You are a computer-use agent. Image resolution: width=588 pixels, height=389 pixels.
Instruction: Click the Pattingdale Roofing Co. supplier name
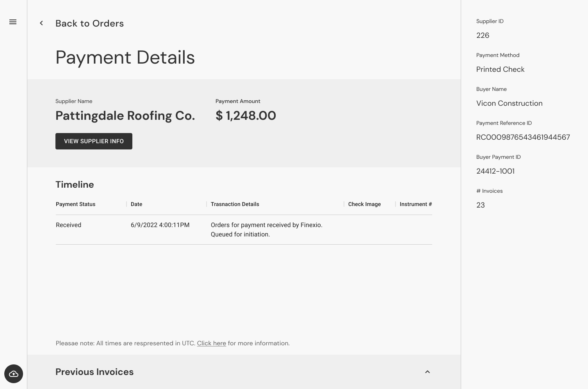click(x=125, y=115)
